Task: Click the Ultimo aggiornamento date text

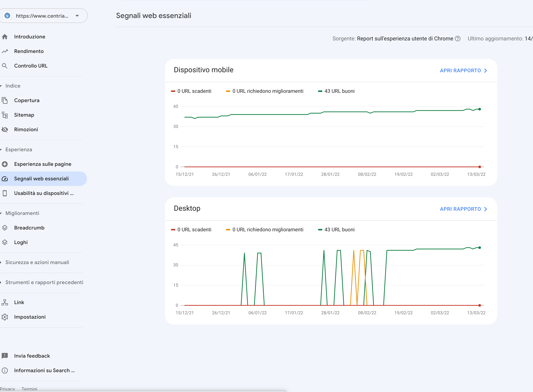Action: 529,39
